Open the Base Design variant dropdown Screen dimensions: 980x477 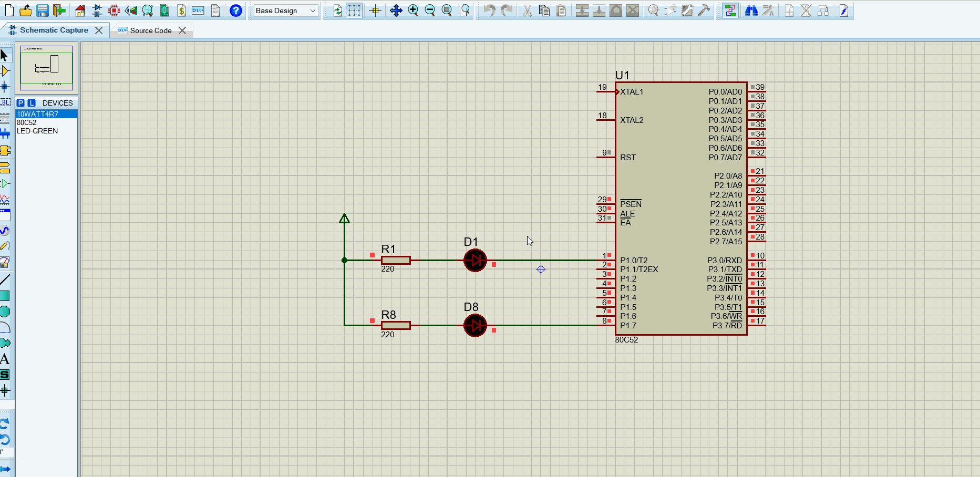pos(286,11)
